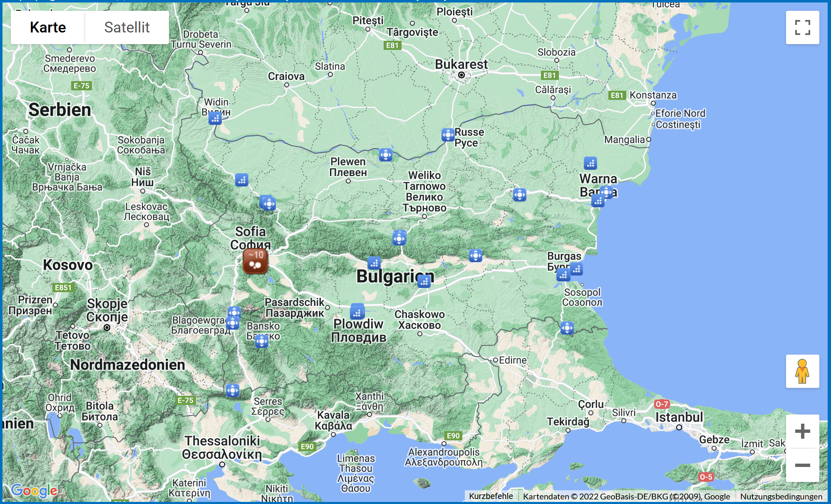The width and height of the screenshot is (831, 504).
Task: Click the Craiova city label
Action: [x=286, y=76]
